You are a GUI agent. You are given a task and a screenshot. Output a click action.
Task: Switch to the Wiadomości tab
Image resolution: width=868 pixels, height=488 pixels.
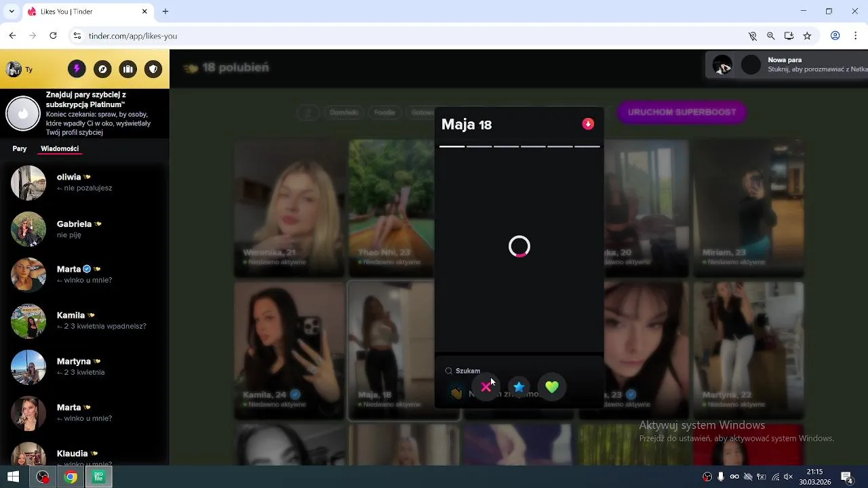60,148
